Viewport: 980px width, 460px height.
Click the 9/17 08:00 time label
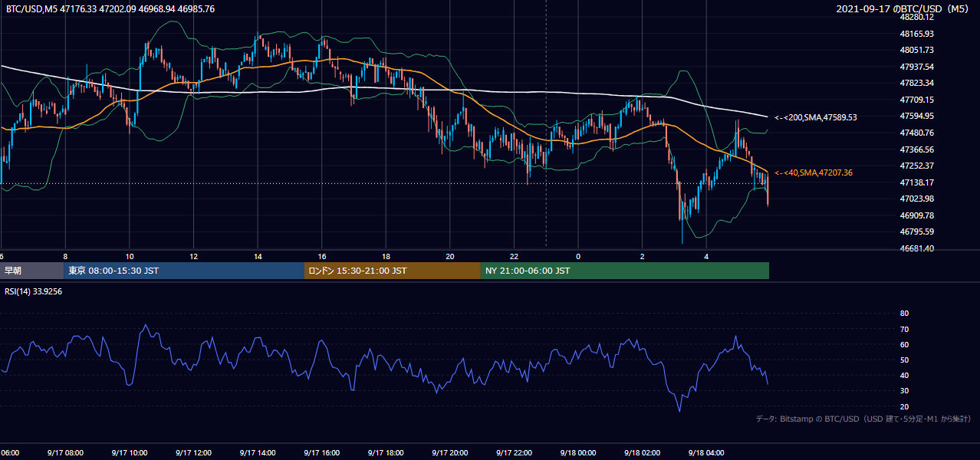coord(65,453)
